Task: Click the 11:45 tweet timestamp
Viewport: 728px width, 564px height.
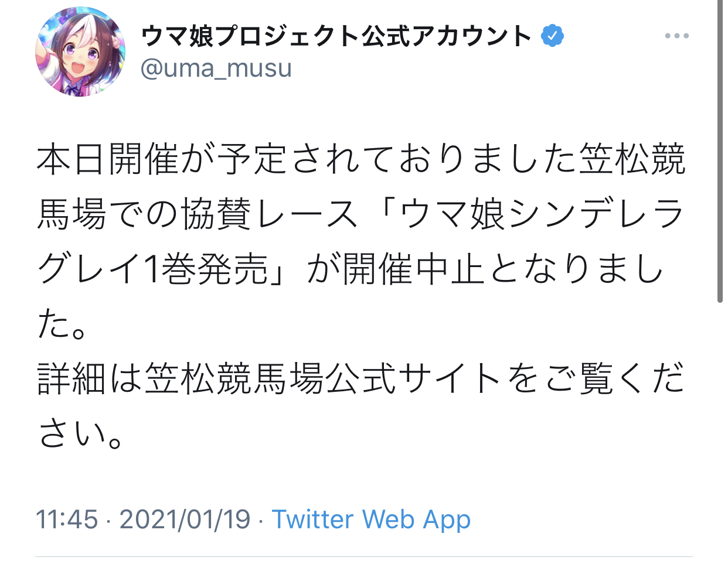Action: click(x=67, y=519)
